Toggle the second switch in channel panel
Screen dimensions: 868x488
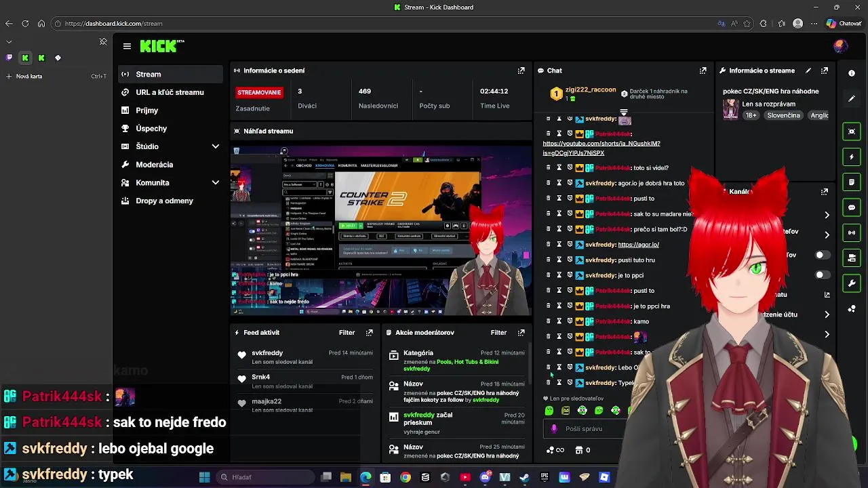(823, 275)
